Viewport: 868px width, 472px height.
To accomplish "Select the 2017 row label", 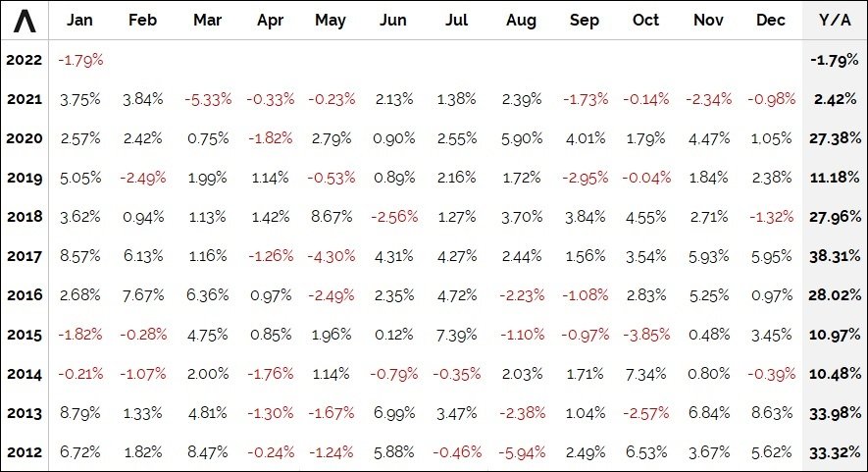I will 24,256.
